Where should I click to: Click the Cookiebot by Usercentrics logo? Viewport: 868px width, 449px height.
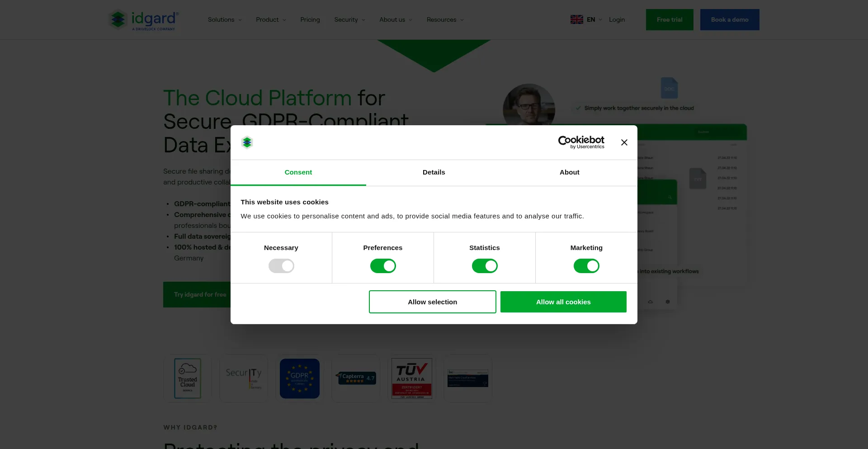tap(581, 142)
